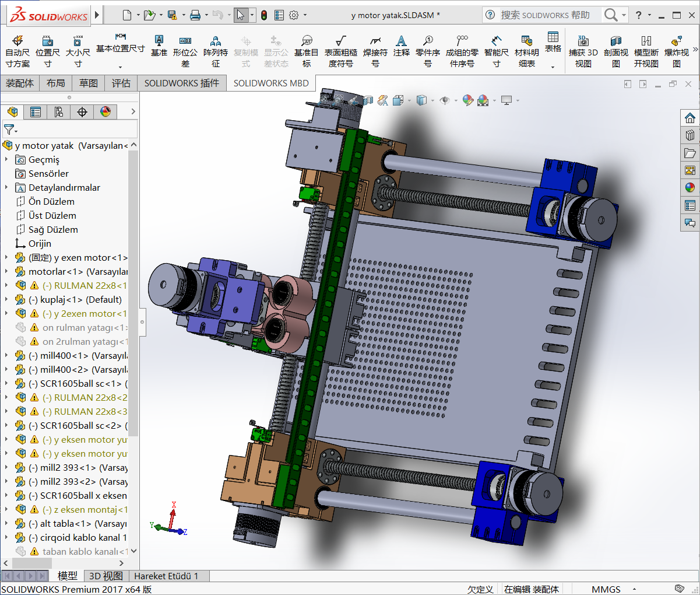700x595 pixels.
Task: Expand the alt tabla<1> component node
Action: click(6, 523)
